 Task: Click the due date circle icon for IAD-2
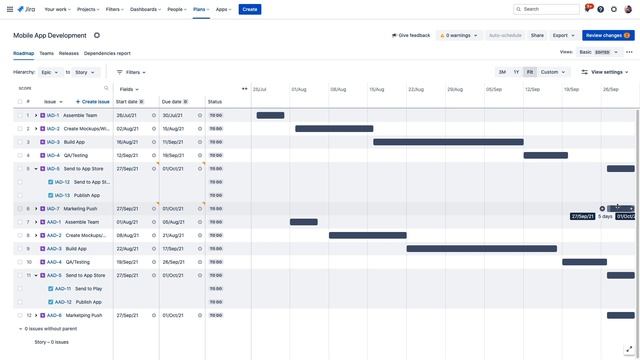pyautogui.click(x=200, y=129)
